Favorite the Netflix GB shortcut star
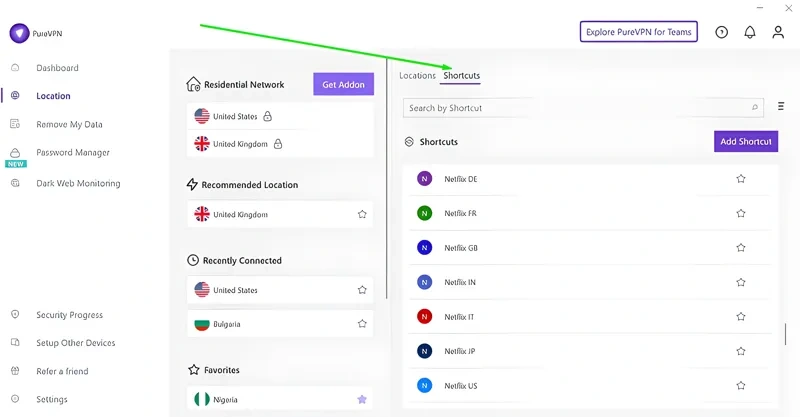Screen dimensions: 800x417 click(741, 248)
